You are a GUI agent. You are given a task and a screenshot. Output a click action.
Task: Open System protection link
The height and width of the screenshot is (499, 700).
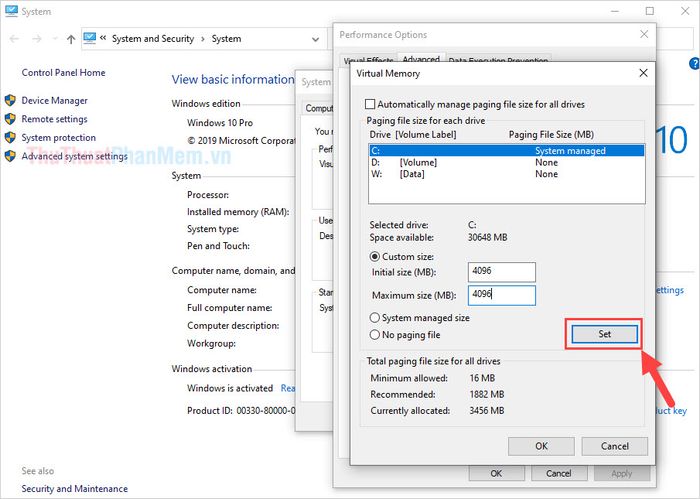coord(58,137)
